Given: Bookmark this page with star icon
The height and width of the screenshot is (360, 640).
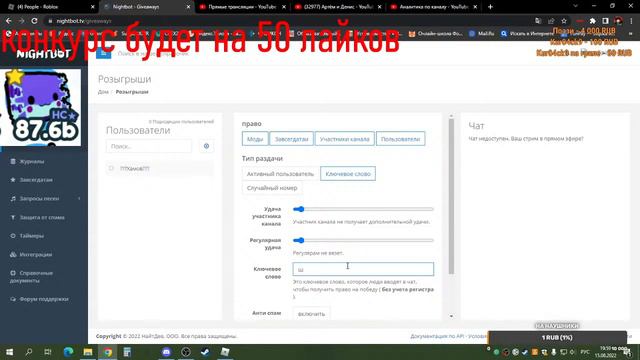Looking at the screenshot, I should [x=564, y=20].
